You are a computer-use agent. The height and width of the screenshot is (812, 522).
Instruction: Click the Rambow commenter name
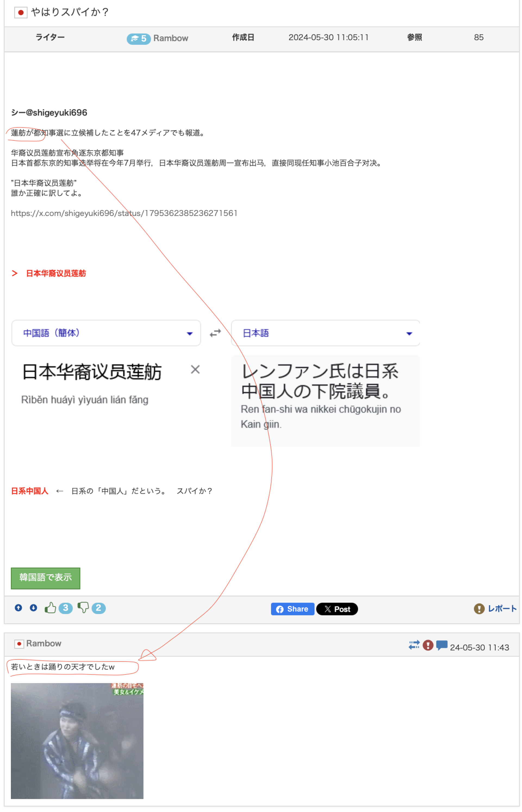[44, 643]
